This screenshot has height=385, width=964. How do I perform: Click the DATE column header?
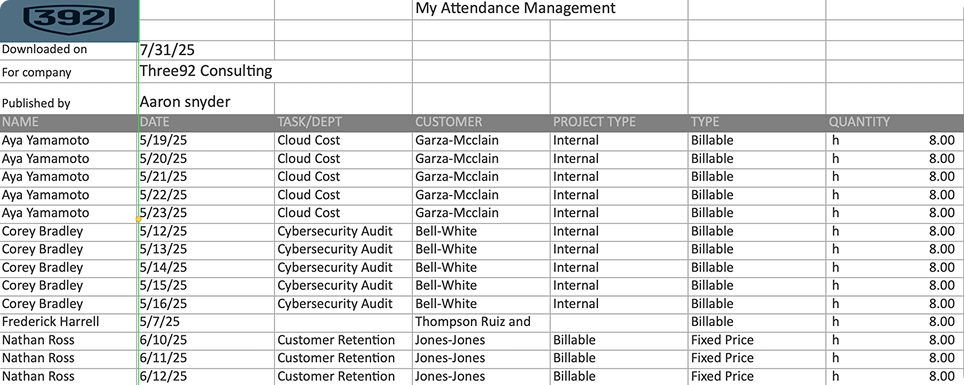[x=207, y=122]
